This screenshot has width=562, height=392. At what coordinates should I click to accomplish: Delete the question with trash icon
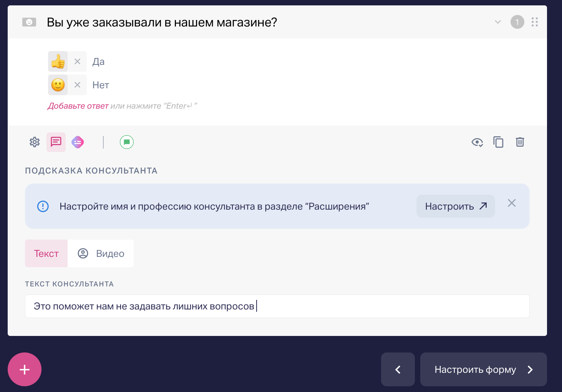tap(520, 142)
